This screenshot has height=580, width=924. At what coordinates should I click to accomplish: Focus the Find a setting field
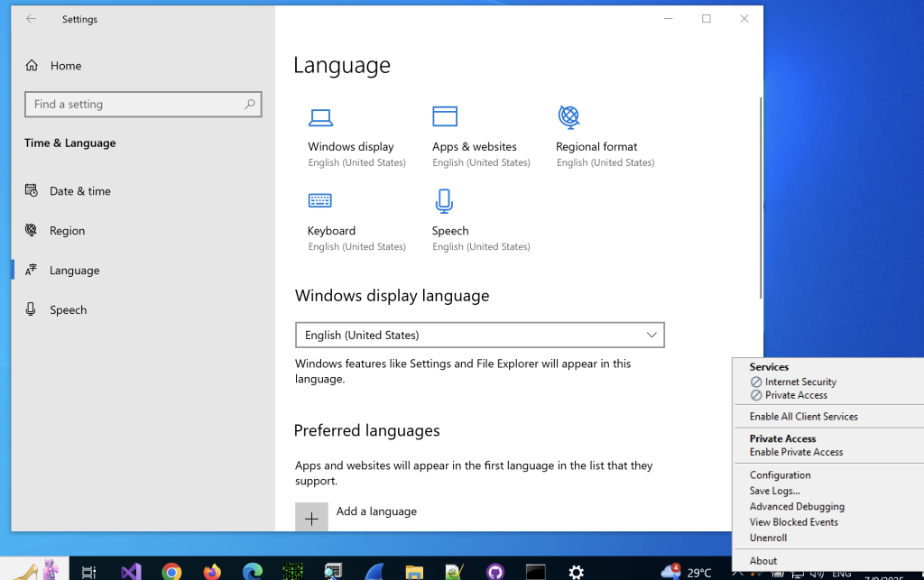click(x=143, y=105)
